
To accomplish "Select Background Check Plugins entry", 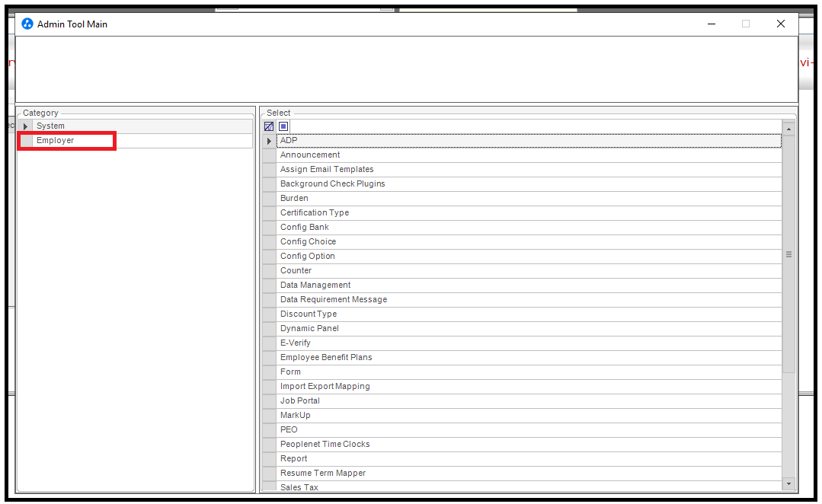I will point(529,184).
